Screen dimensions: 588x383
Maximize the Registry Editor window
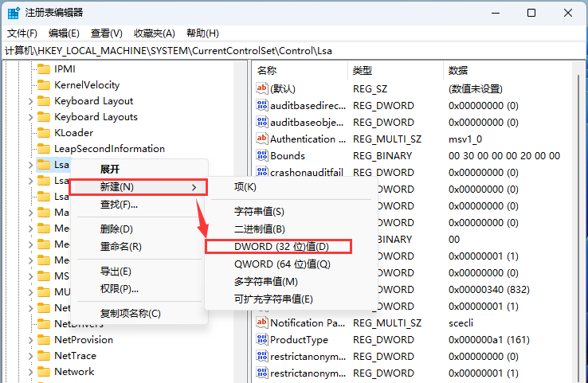[x=531, y=13]
